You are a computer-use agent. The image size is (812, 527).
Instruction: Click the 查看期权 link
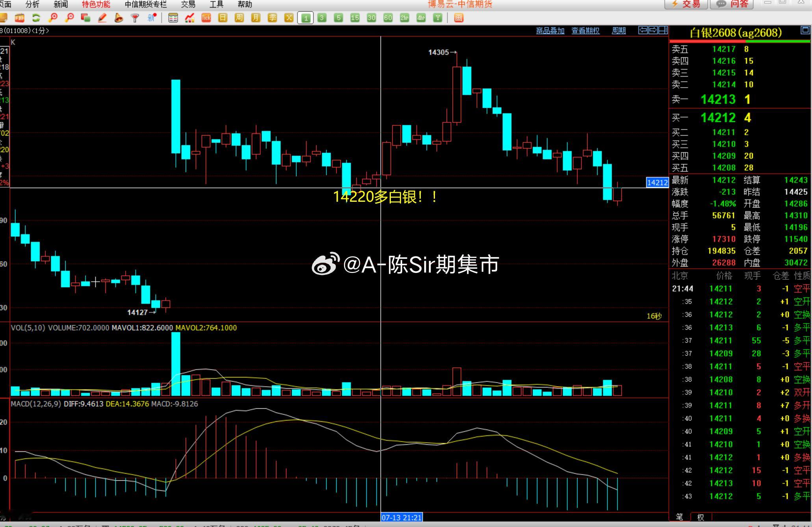pyautogui.click(x=586, y=31)
